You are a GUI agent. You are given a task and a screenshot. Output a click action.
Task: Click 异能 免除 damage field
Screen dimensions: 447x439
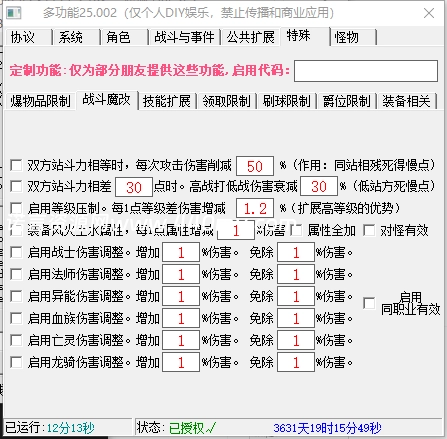(x=296, y=296)
